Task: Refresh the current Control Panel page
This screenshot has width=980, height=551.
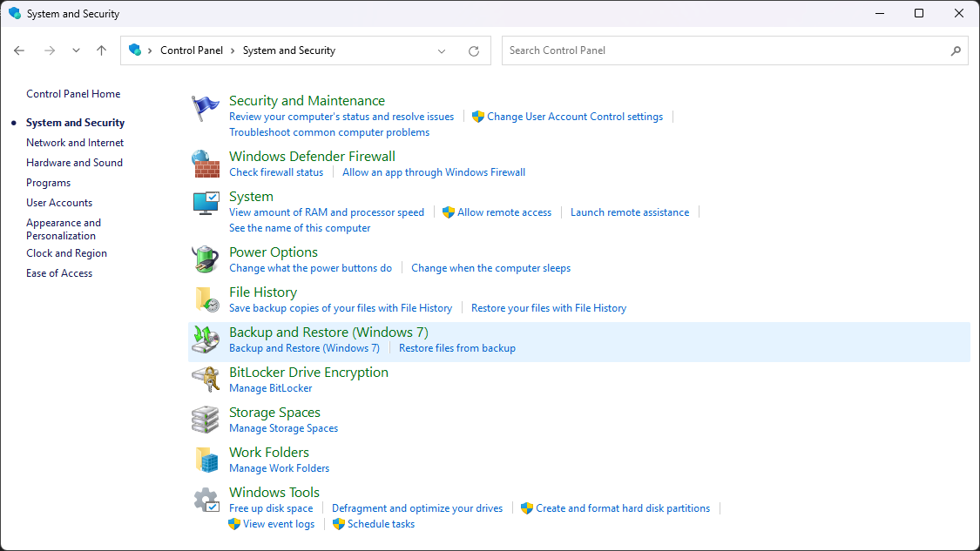Action: tap(474, 50)
